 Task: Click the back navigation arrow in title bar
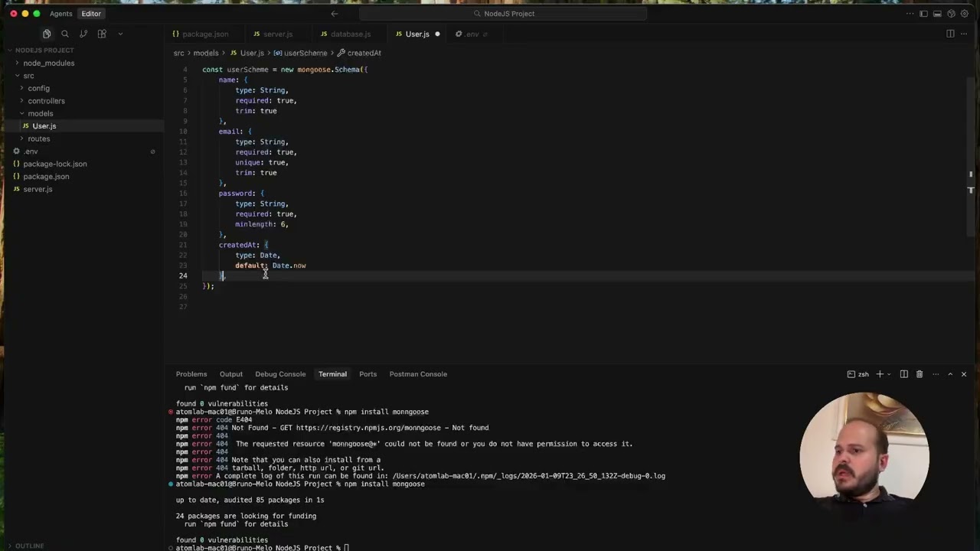(x=335, y=14)
